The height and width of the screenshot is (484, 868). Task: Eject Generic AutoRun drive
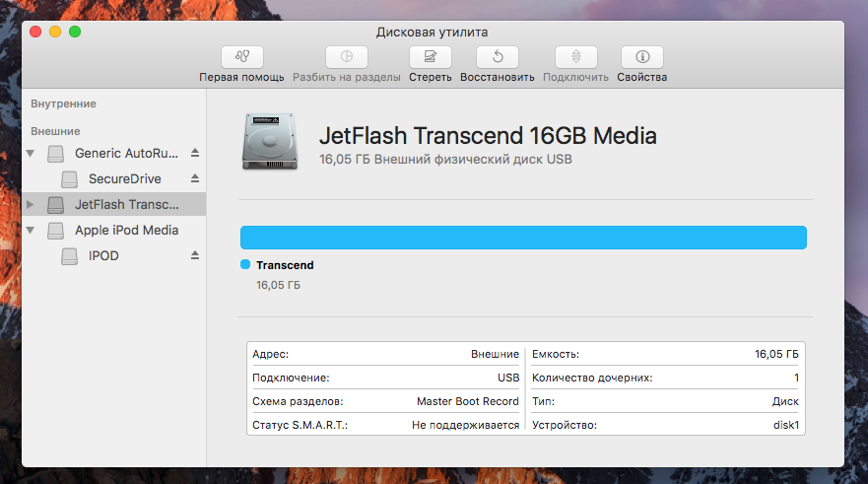click(195, 153)
